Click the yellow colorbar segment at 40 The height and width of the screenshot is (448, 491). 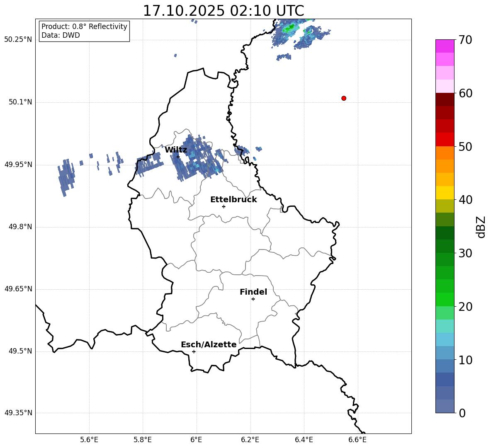coord(445,193)
